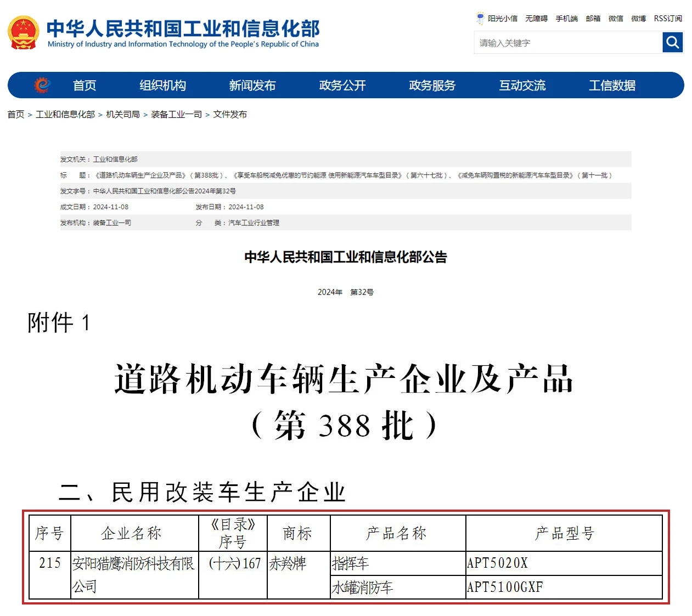Open the 首页 navigation menu item
Screen dimensions: 692x616
pos(85,86)
